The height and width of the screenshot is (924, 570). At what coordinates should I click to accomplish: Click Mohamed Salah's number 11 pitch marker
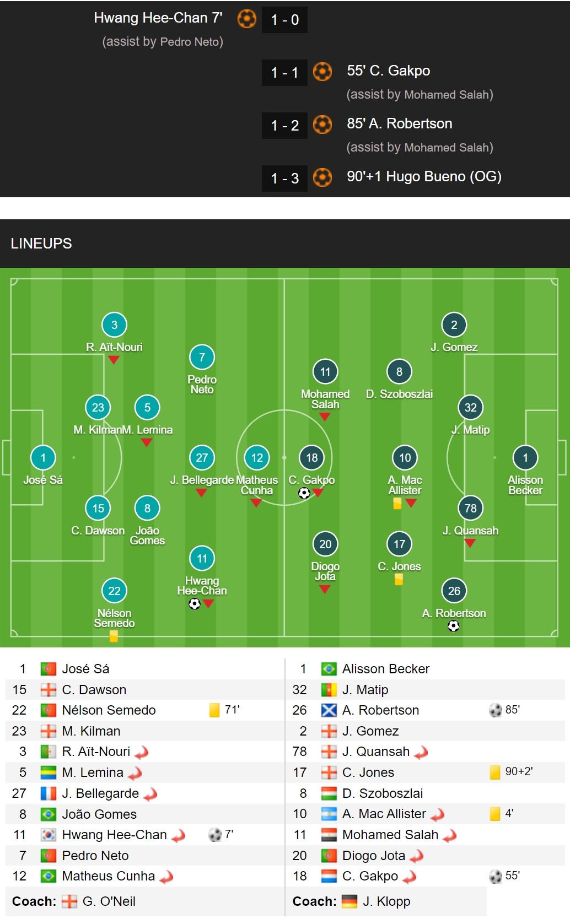[325, 372]
